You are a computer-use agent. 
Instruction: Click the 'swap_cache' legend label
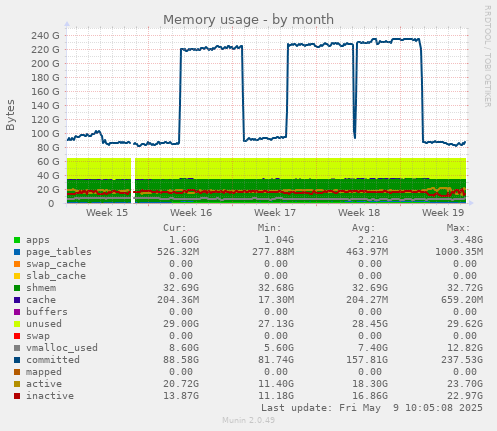click(x=56, y=264)
